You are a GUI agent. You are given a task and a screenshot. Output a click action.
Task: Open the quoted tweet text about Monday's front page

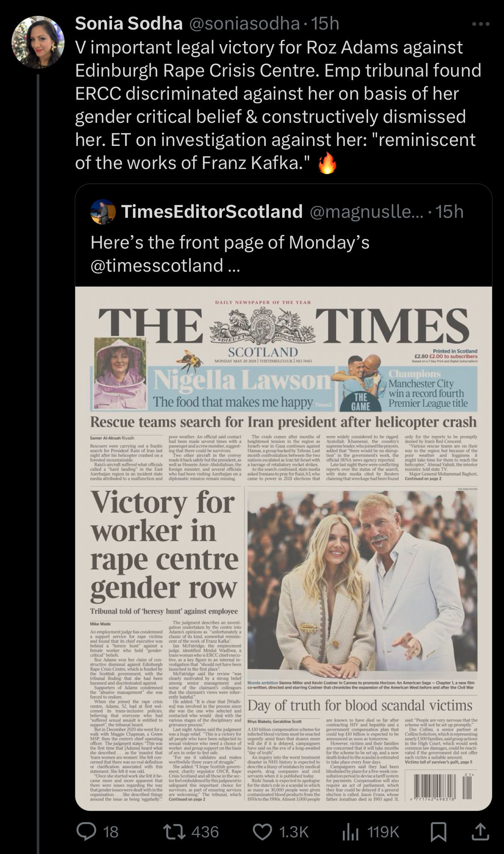point(230,254)
